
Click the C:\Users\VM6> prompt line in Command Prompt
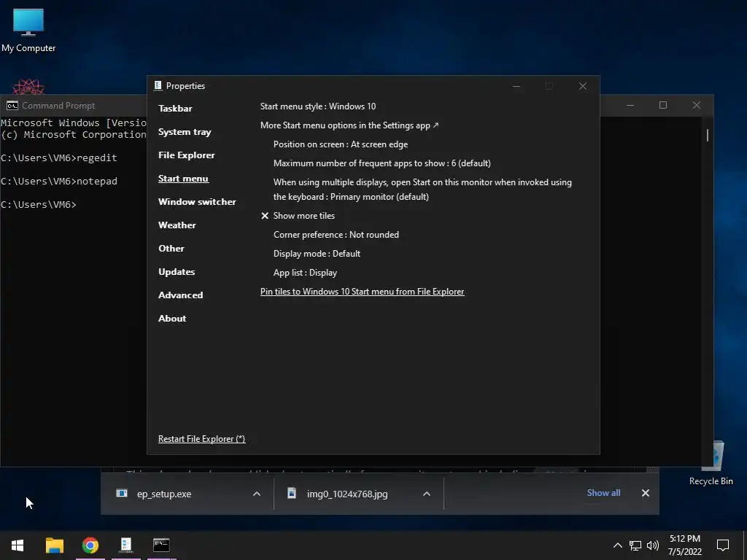39,205
